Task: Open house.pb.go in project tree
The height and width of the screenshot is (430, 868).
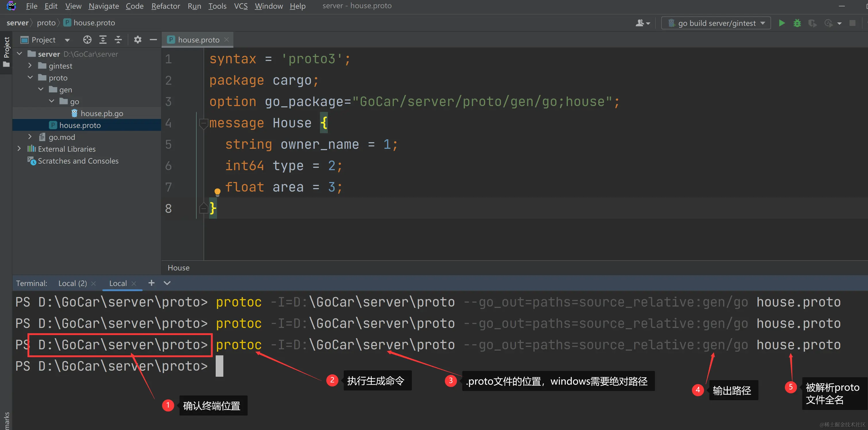Action: (102, 114)
